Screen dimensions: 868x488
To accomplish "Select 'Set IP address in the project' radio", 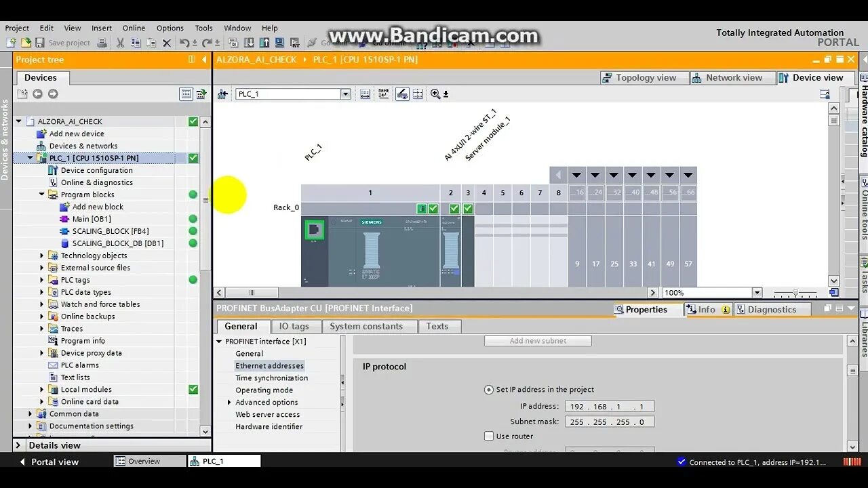I will (489, 390).
